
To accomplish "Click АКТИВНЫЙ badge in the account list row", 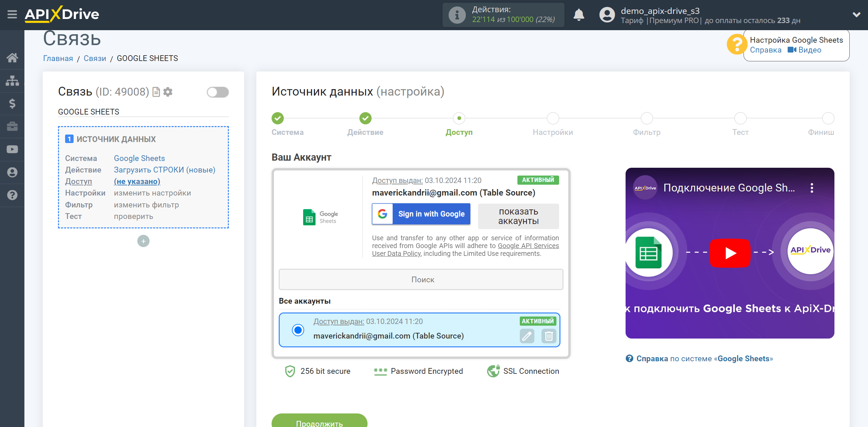I will [538, 321].
